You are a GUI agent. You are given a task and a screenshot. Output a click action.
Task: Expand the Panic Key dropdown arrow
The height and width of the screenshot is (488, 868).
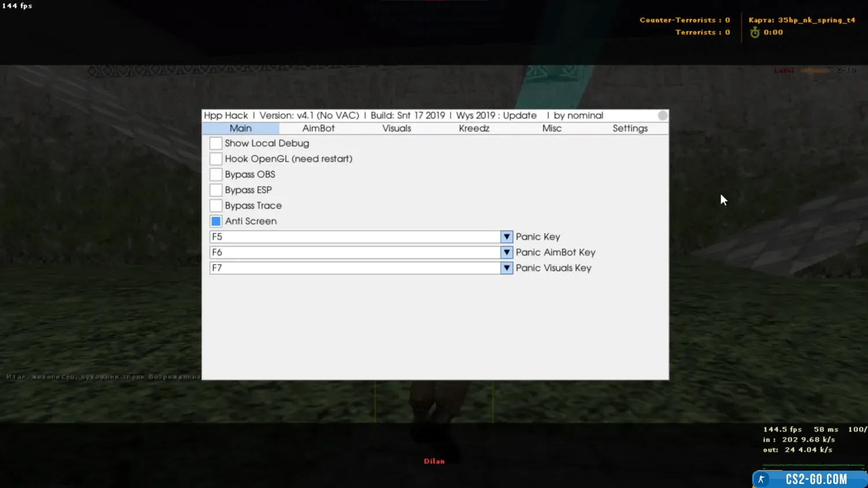(506, 237)
